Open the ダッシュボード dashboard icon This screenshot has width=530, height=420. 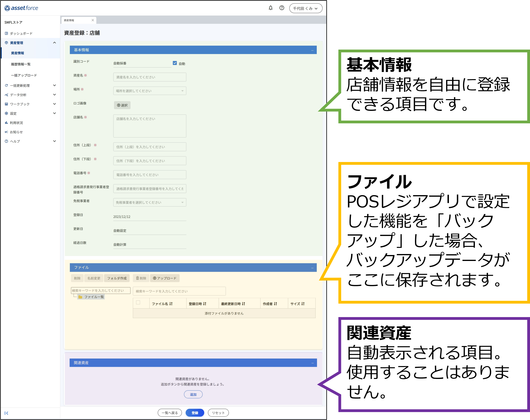6,33
